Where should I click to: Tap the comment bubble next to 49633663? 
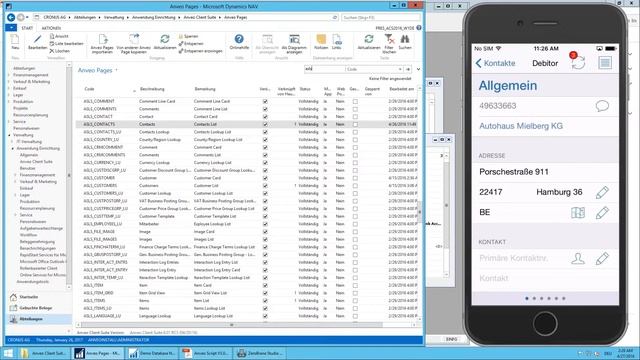click(602, 106)
